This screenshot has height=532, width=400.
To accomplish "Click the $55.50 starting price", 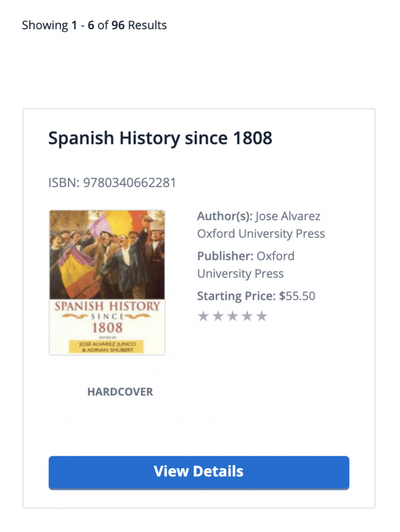I will point(297,296).
